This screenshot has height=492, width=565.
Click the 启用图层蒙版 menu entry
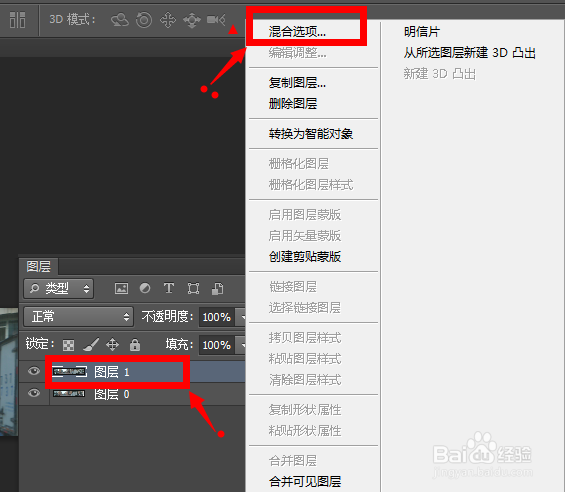point(305,214)
